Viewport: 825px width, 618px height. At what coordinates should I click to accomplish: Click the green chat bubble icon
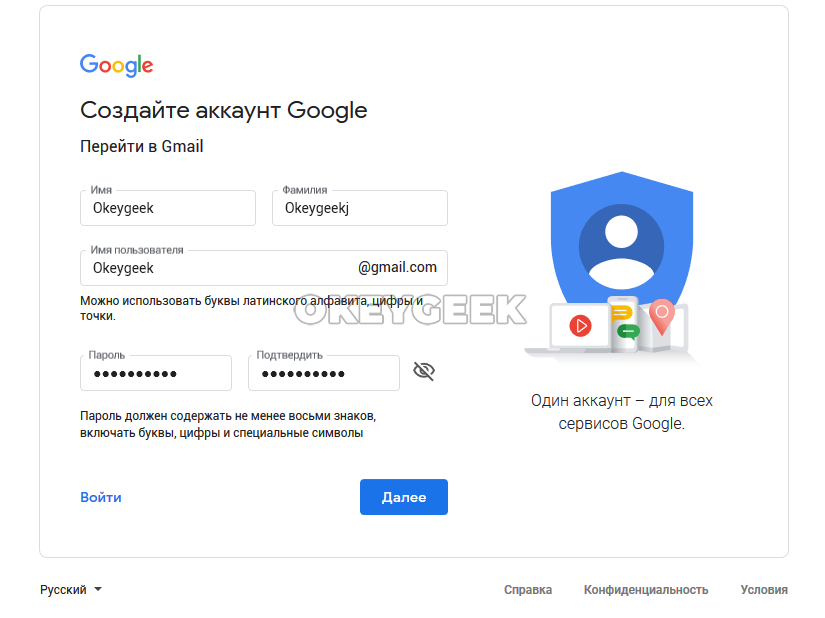pos(628,332)
